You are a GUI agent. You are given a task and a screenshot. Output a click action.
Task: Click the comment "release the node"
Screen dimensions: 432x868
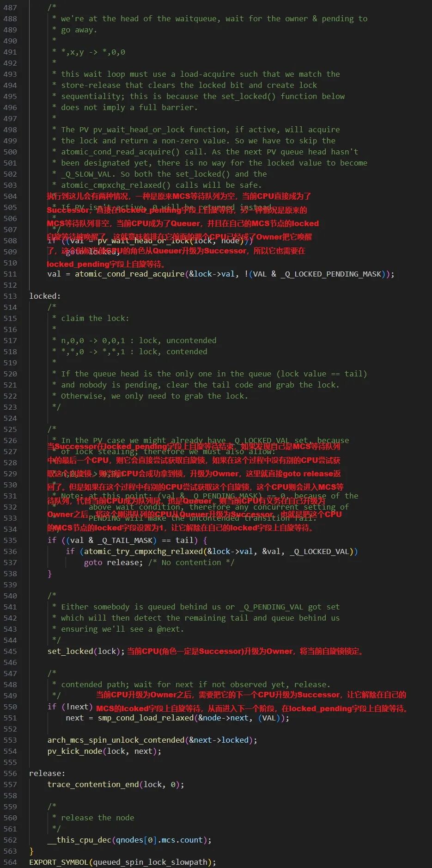97,818
